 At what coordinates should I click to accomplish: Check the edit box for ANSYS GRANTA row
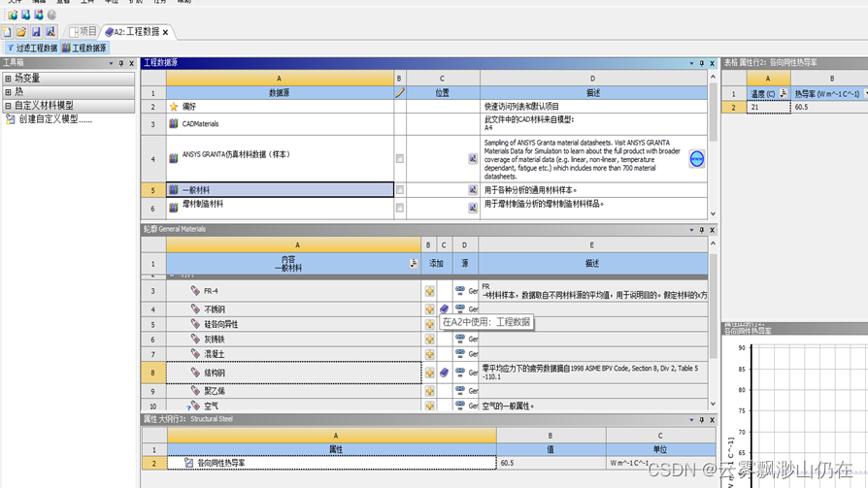pos(400,159)
